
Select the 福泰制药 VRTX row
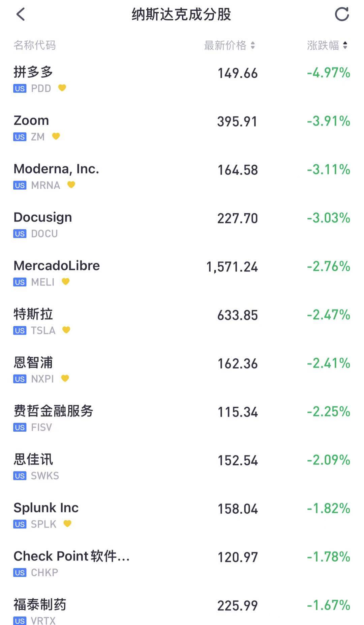pyautogui.click(x=182, y=611)
